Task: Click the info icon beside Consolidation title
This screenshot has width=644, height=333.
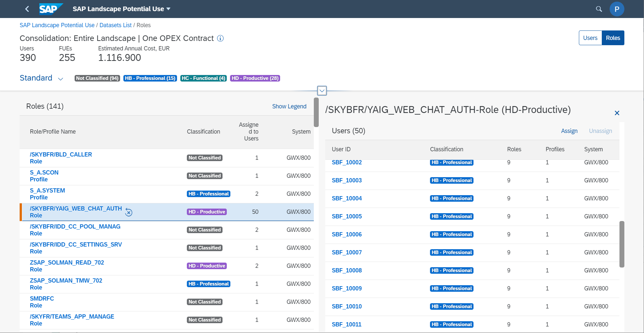Action: tap(221, 38)
